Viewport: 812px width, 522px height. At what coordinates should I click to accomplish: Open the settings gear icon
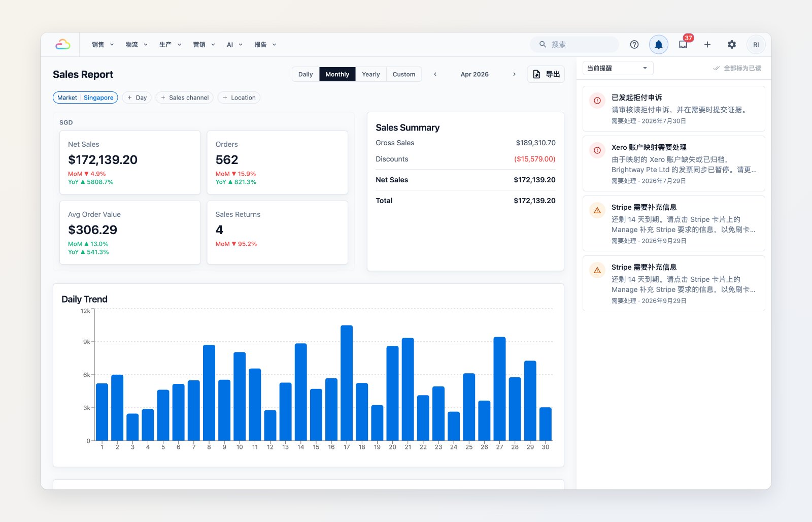tap(732, 45)
